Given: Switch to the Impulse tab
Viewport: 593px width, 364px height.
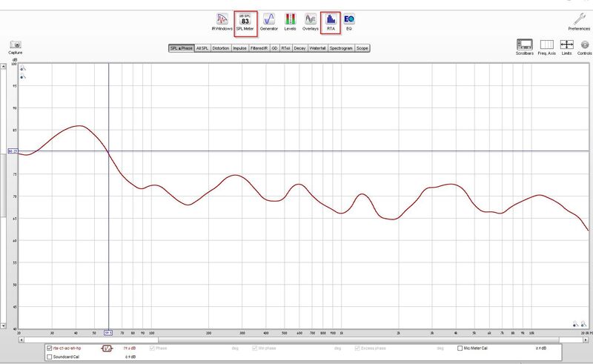Looking at the screenshot, I should (239, 48).
